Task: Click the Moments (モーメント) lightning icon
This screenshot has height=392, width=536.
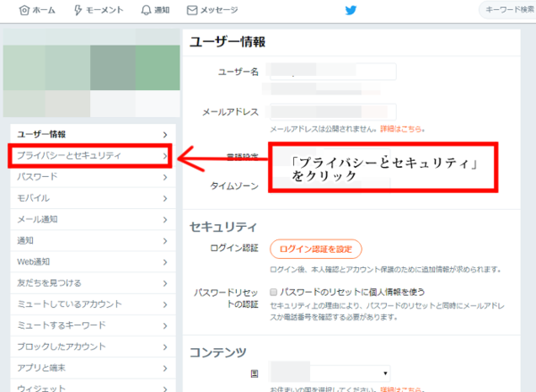Action: [x=78, y=10]
